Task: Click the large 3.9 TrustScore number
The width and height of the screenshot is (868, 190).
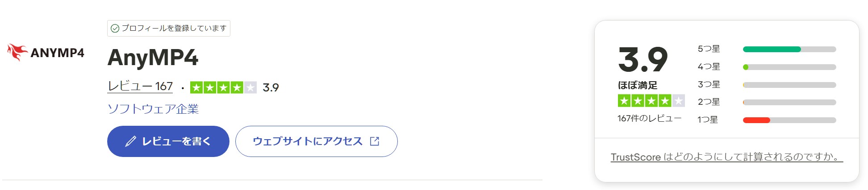Action: (x=643, y=60)
